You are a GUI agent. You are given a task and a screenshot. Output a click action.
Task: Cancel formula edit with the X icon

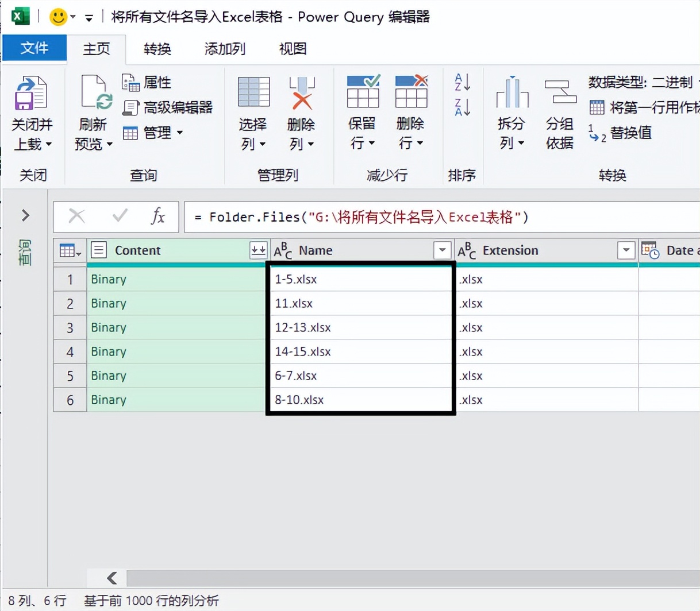76,216
